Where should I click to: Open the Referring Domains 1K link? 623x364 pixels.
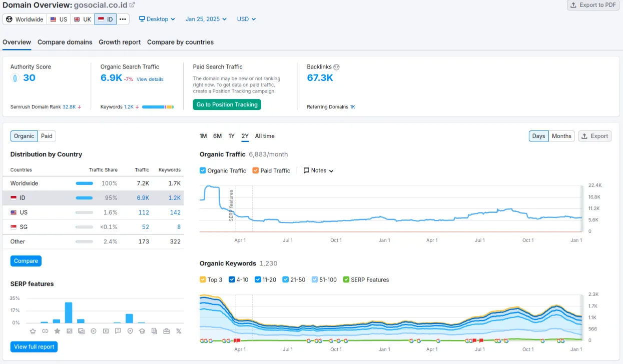coord(352,107)
